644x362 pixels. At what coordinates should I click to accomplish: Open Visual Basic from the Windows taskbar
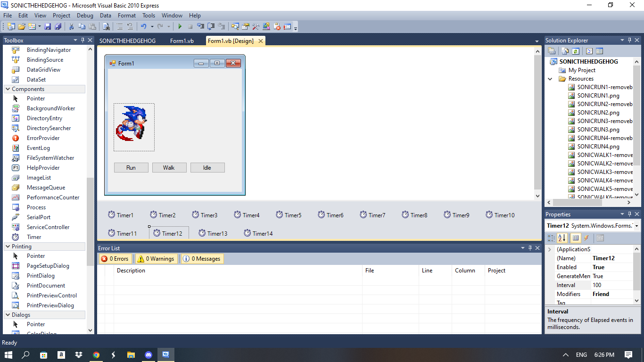(x=165, y=354)
